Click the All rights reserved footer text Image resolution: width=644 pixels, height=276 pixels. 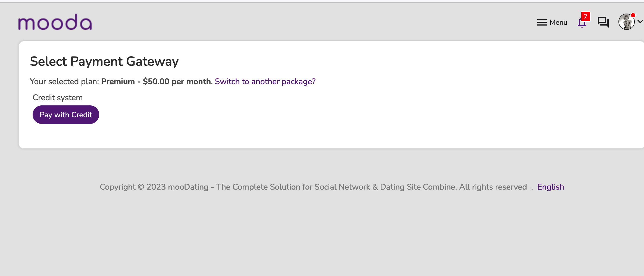(493, 187)
